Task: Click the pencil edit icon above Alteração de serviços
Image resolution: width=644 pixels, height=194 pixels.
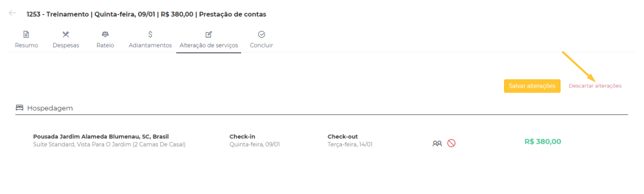Action: [x=209, y=34]
